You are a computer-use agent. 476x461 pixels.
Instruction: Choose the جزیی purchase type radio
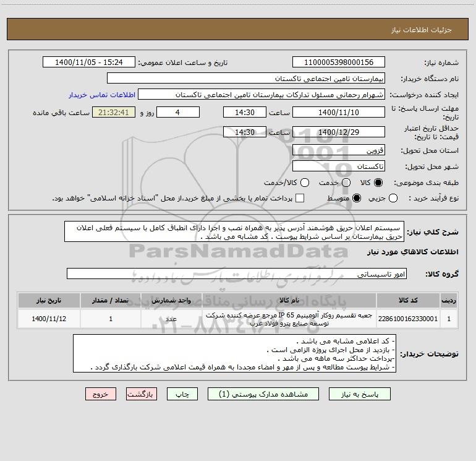click(393, 198)
